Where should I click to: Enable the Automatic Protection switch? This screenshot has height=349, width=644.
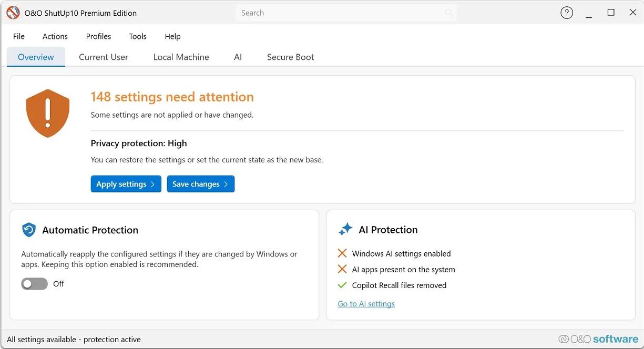pos(34,284)
